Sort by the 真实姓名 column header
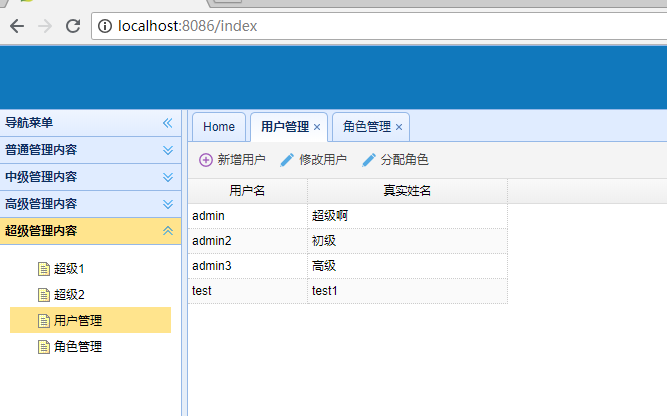 coord(407,191)
